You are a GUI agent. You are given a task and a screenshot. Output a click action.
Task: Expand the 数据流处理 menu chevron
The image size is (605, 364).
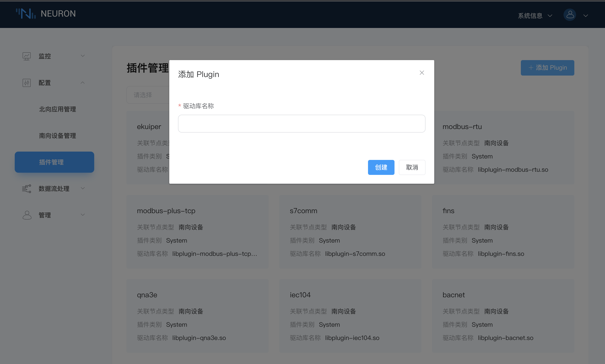[x=83, y=188]
